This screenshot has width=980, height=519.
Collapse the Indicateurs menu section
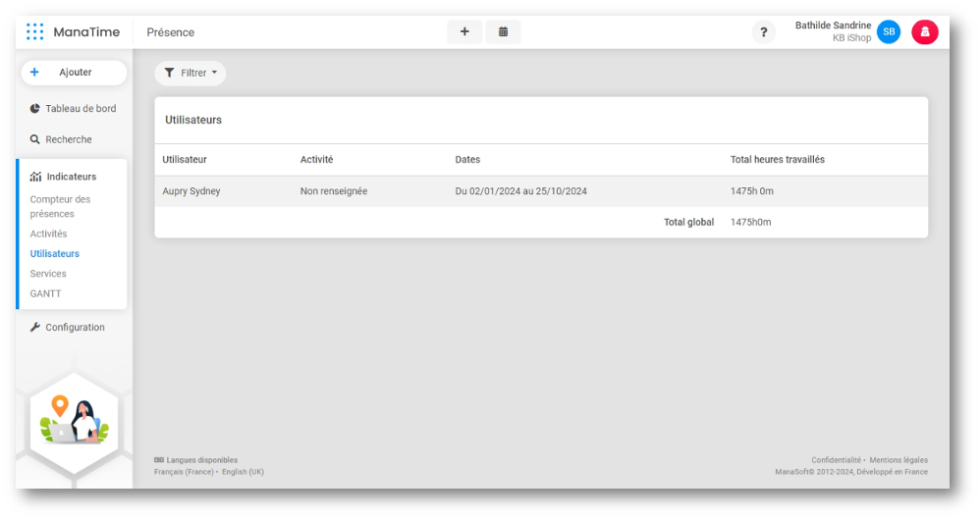click(x=72, y=177)
